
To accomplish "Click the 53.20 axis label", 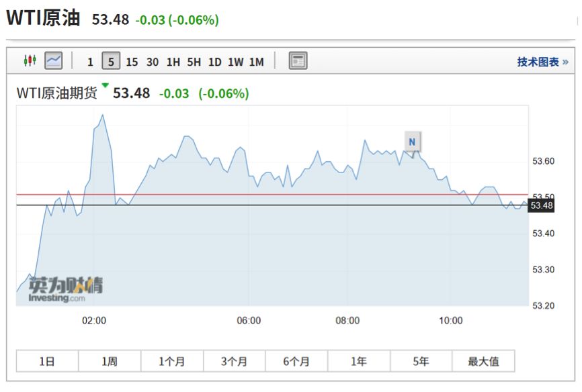I will [543, 305].
